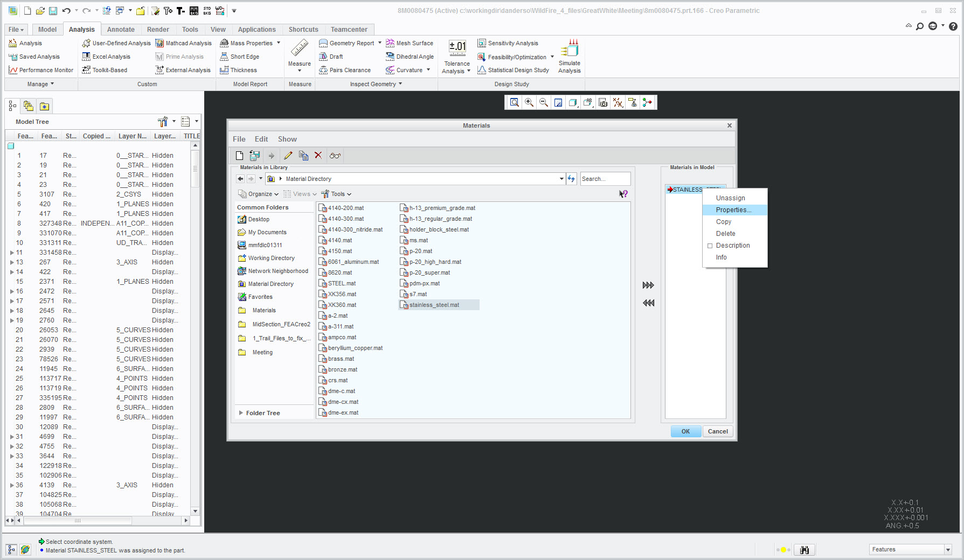Launch Performance Monitor
The image size is (964, 560).
pyautogui.click(x=41, y=70)
